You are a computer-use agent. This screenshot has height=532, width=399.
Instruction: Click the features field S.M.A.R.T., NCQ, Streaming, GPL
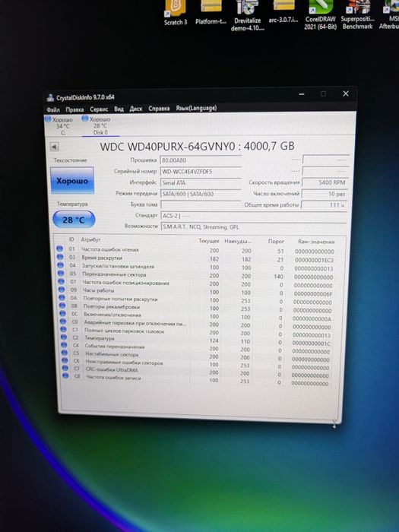pyautogui.click(x=253, y=226)
